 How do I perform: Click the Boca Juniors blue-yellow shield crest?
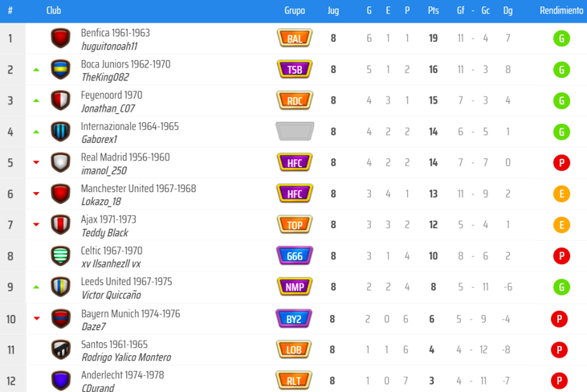pyautogui.click(x=61, y=69)
